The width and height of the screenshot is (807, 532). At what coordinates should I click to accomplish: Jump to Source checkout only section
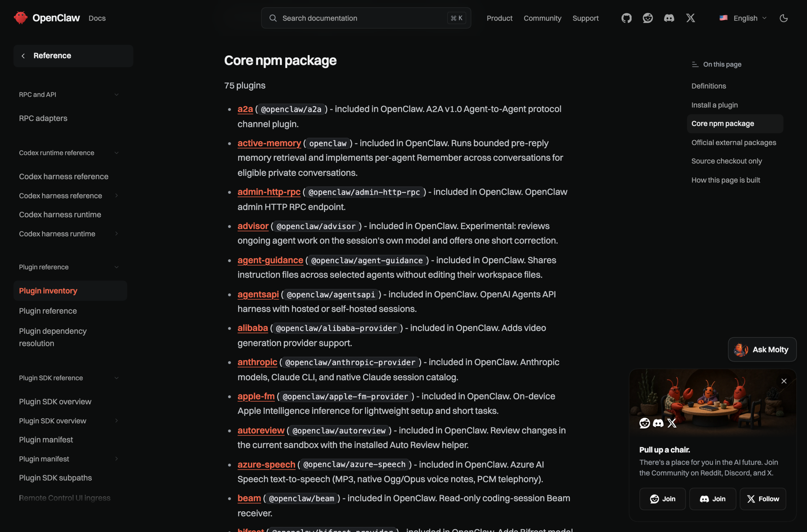tap(727, 161)
